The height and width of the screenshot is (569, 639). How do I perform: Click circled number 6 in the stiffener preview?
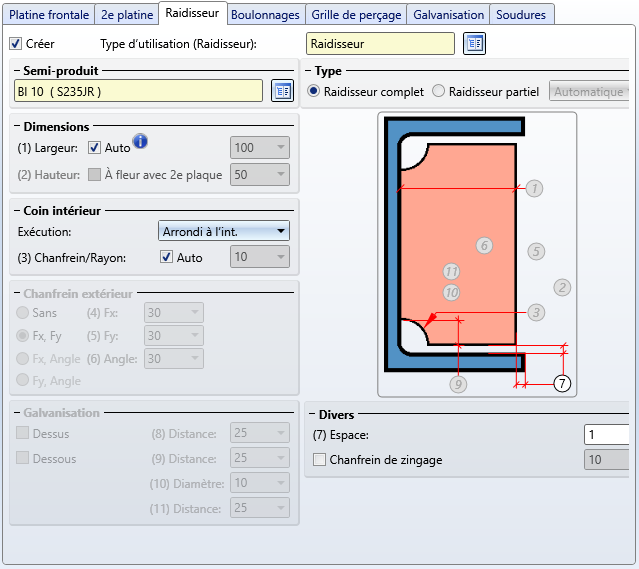(484, 245)
